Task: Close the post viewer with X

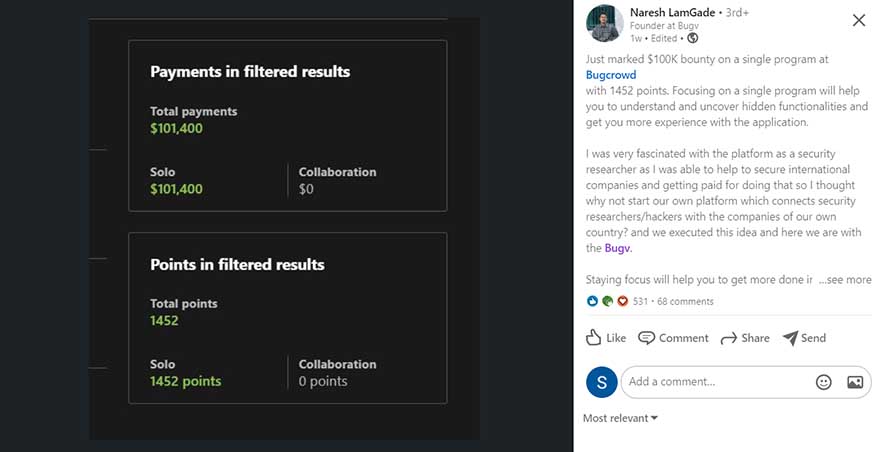Action: [x=859, y=20]
